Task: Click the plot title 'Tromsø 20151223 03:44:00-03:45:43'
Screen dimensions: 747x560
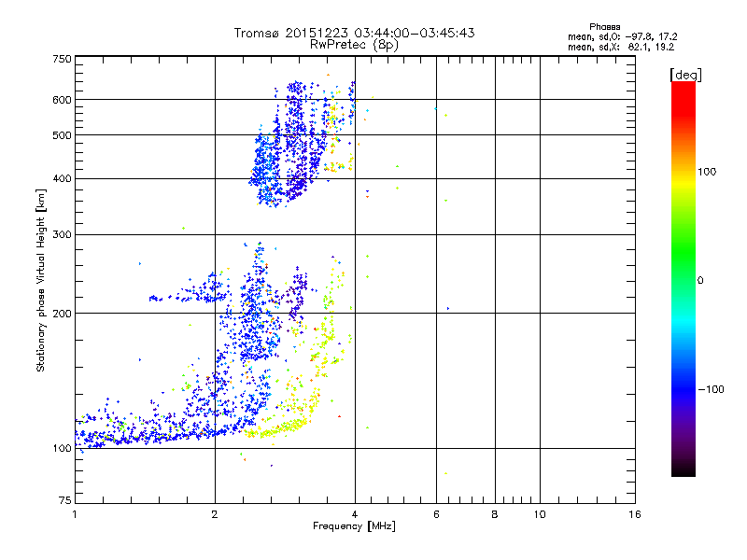Action: click(354, 33)
